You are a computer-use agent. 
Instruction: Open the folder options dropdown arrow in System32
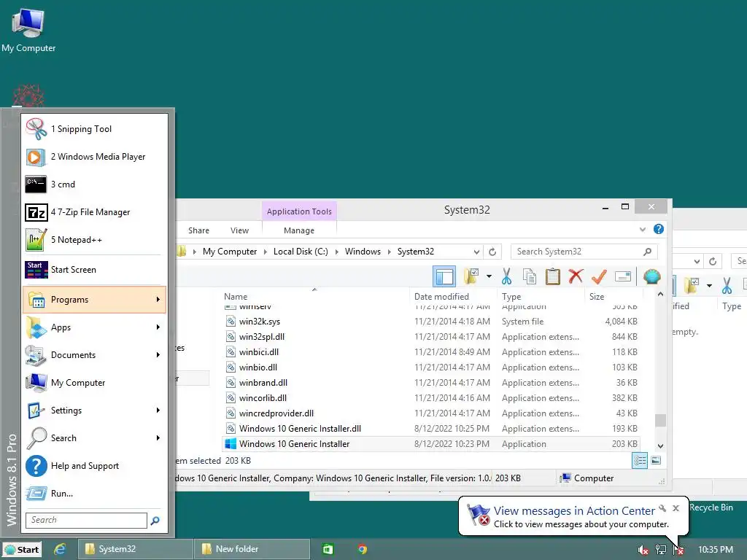point(489,276)
